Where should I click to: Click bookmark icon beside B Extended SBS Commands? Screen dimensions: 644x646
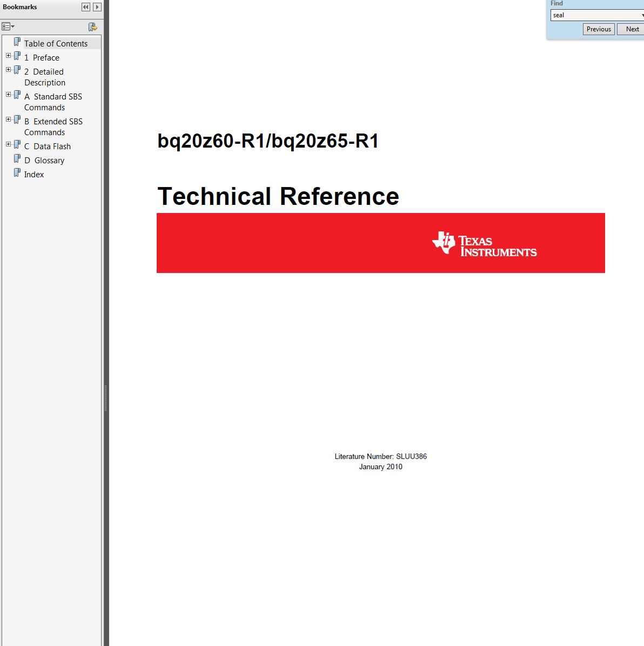point(17,120)
